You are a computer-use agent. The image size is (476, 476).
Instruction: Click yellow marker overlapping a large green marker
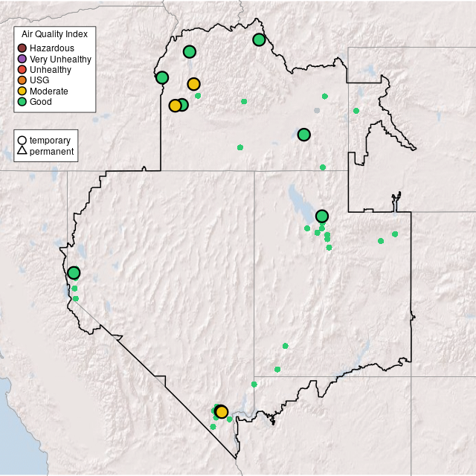point(175,106)
